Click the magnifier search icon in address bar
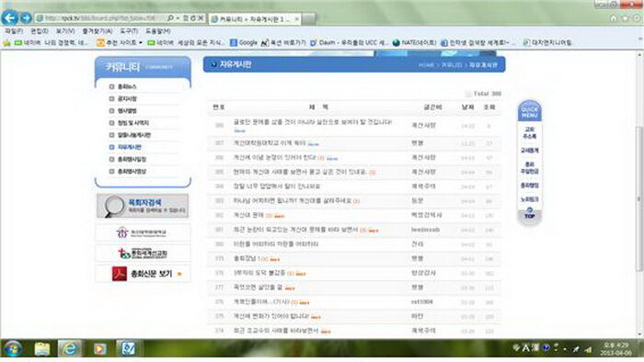The image size is (644, 362). [170, 18]
